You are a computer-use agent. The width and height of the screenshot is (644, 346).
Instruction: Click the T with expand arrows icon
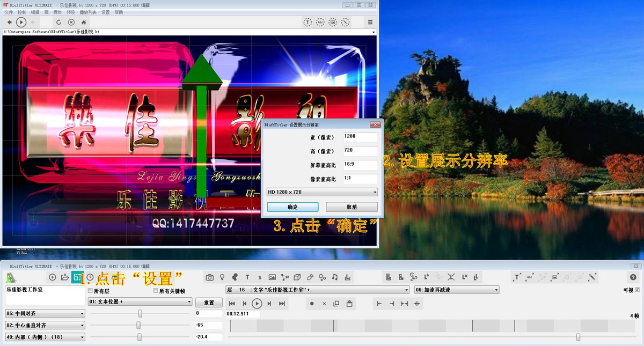(517, 277)
